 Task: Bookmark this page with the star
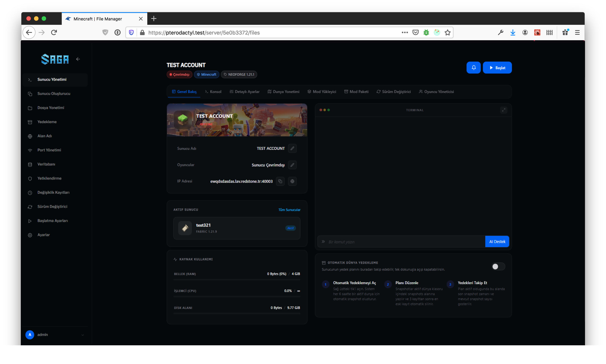447,32
